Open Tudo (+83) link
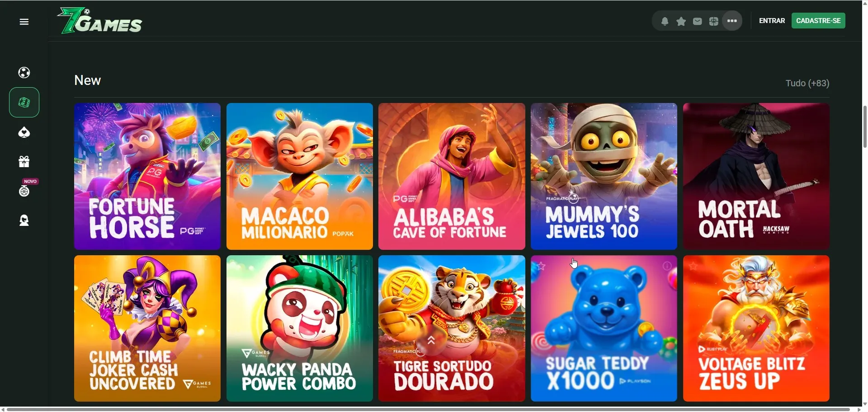 pyautogui.click(x=807, y=83)
